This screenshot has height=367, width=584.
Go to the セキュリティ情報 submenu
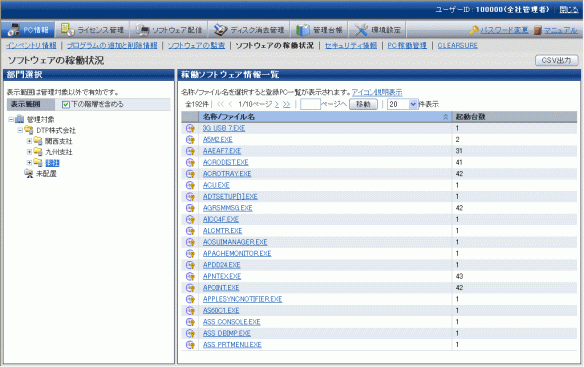click(350, 45)
